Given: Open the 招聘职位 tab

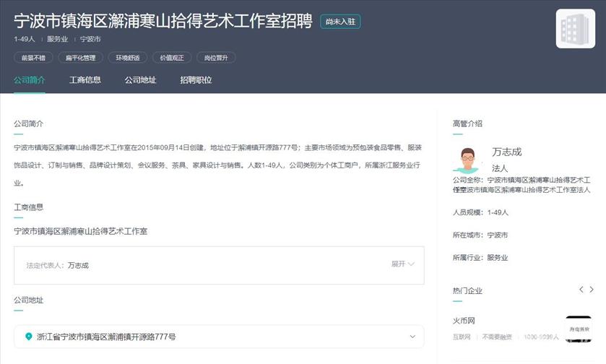Looking at the screenshot, I should [196, 80].
